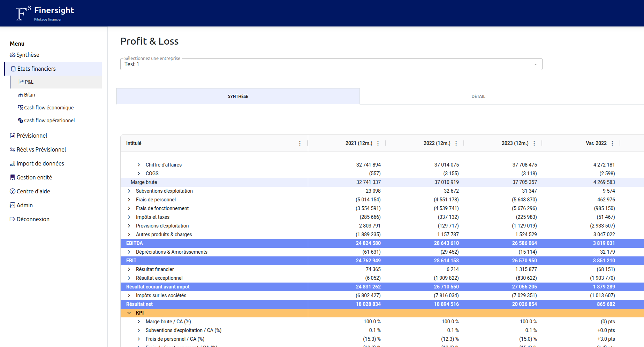Click the Prévisionnel calculator icon

coord(13,136)
